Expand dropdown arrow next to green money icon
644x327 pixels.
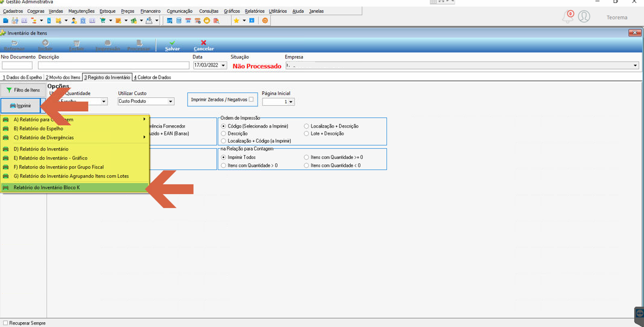click(x=141, y=20)
